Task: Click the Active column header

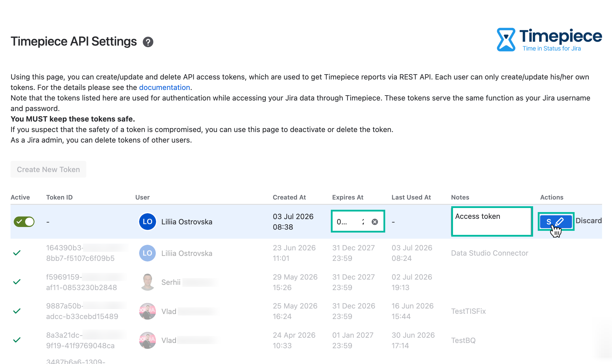Action: pyautogui.click(x=20, y=197)
